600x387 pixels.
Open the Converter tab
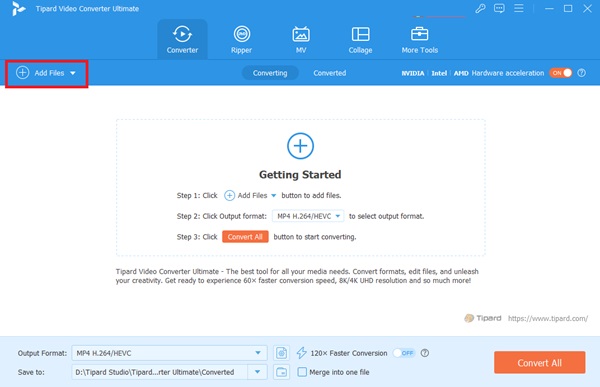tap(182, 39)
